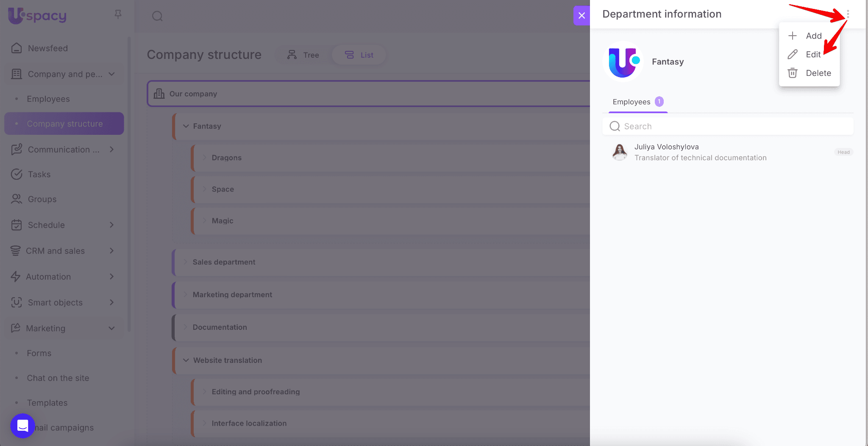This screenshot has width=868, height=446.
Task: Select Edit from the context menu
Action: tap(812, 55)
